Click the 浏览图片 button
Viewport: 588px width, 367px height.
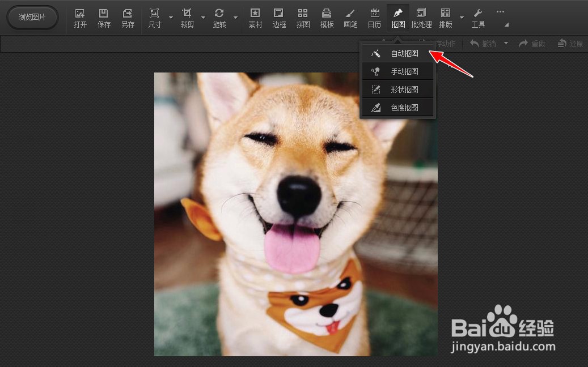click(x=32, y=17)
